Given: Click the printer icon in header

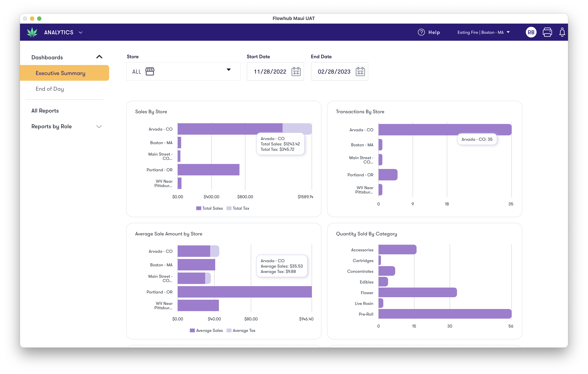Looking at the screenshot, I should [547, 32].
